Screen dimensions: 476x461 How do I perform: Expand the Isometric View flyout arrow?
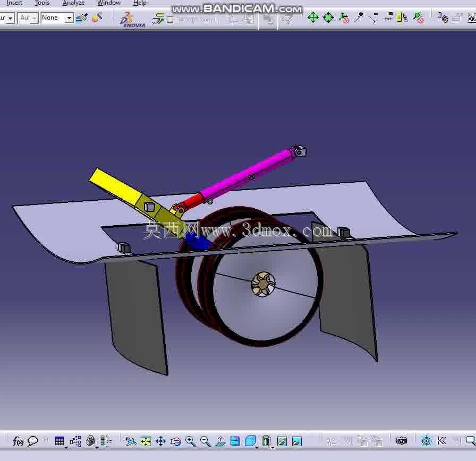coord(257,448)
